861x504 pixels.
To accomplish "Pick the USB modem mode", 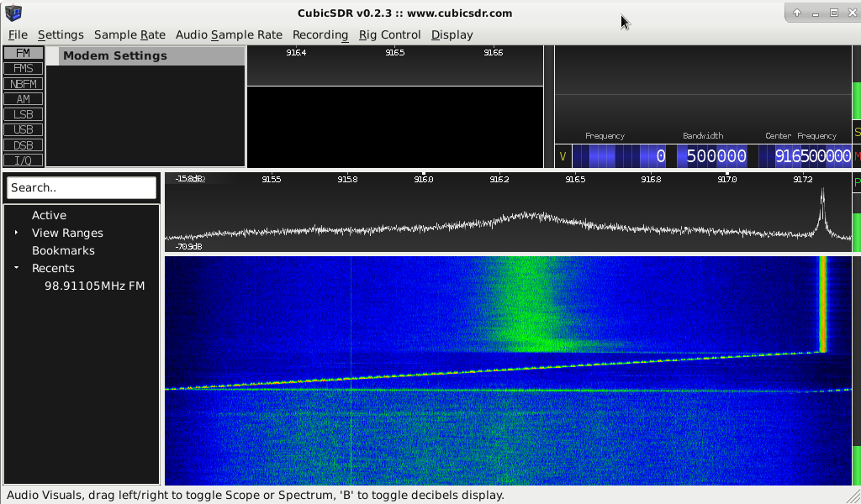I will point(23,130).
